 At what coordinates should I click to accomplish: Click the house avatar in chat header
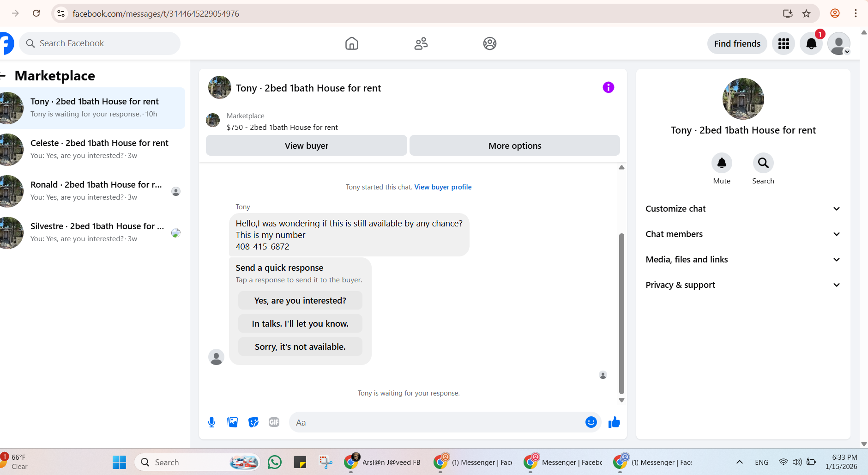(220, 87)
